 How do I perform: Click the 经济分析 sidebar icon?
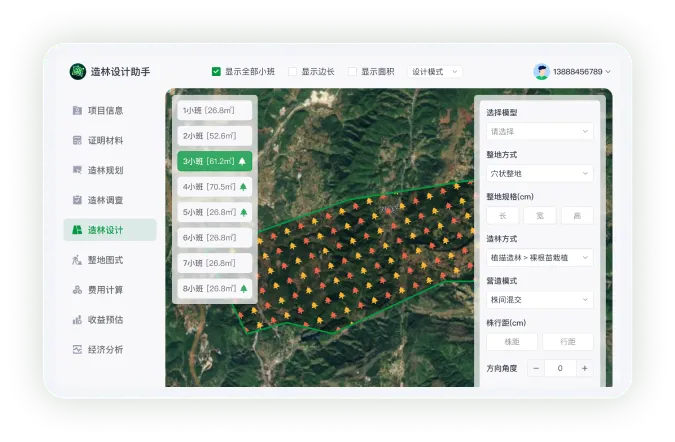[77, 349]
